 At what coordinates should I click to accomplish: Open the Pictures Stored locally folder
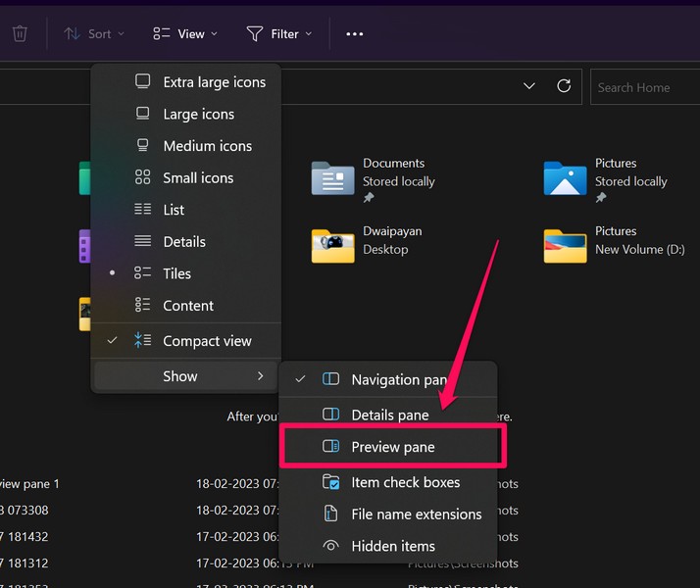point(566,178)
